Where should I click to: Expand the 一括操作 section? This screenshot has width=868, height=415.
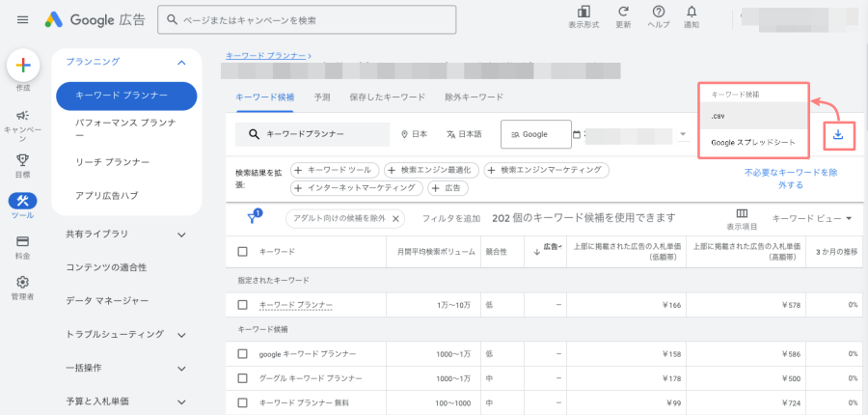(181, 369)
